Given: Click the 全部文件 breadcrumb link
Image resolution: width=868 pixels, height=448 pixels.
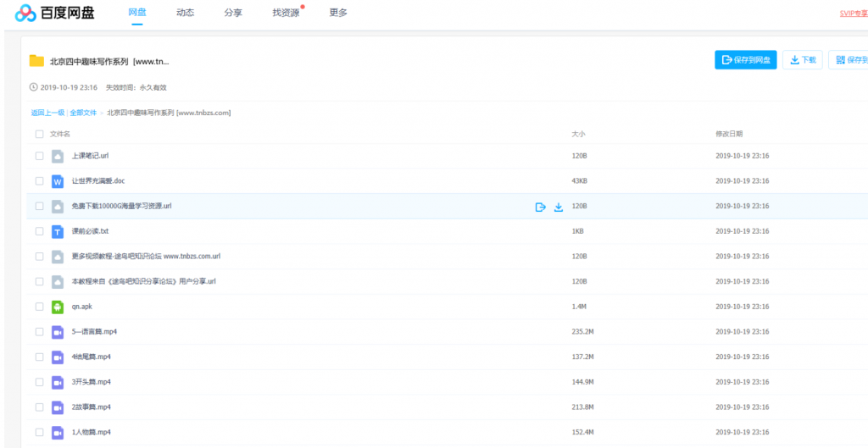Looking at the screenshot, I should 83,113.
